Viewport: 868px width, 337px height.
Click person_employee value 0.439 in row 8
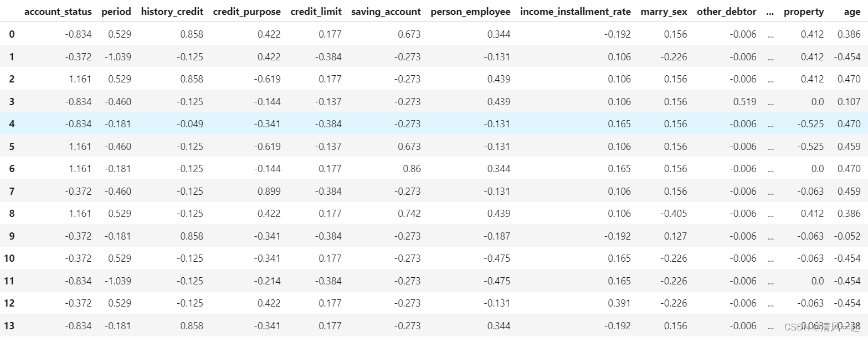(x=499, y=214)
